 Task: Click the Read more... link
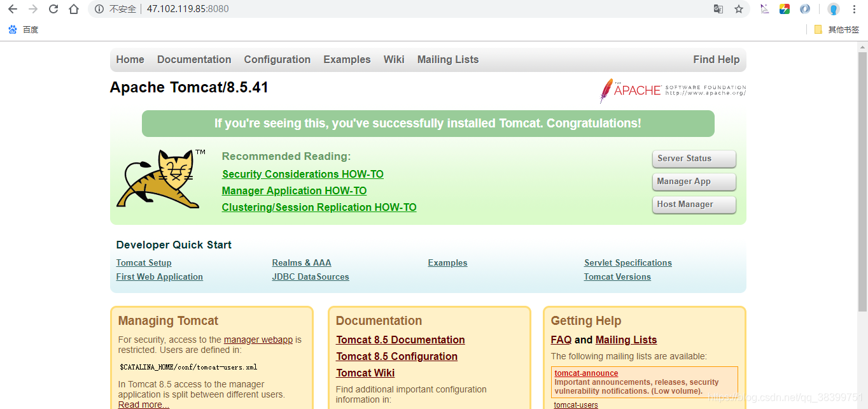[x=144, y=405]
